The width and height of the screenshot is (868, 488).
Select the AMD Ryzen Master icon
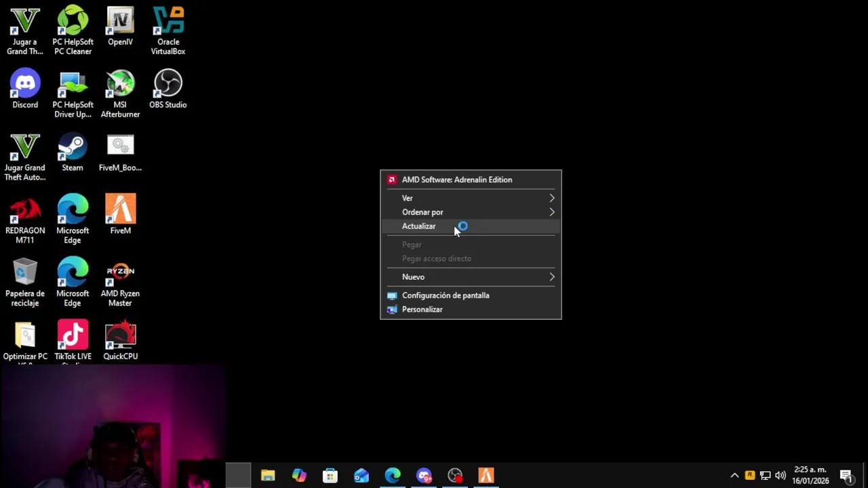click(x=120, y=282)
